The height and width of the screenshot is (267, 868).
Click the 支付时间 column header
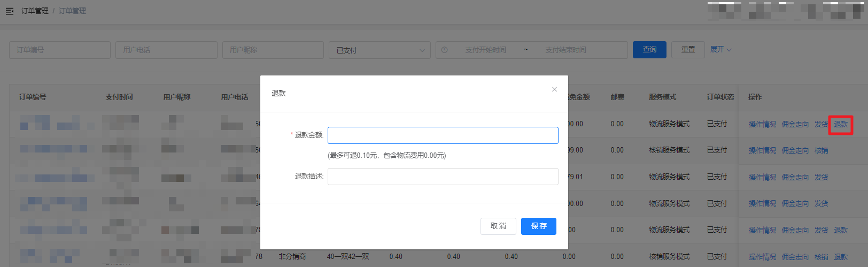click(119, 97)
